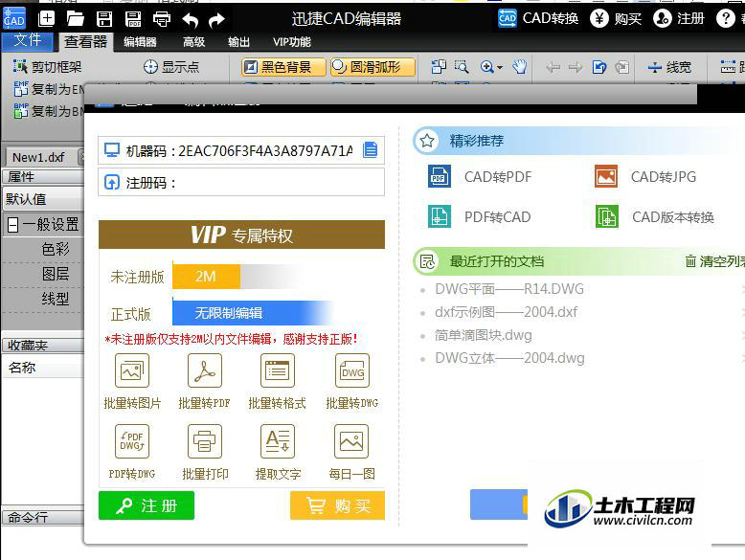The height and width of the screenshot is (560, 745).
Task: Click the 默认值 field in properties
Action: click(x=44, y=199)
